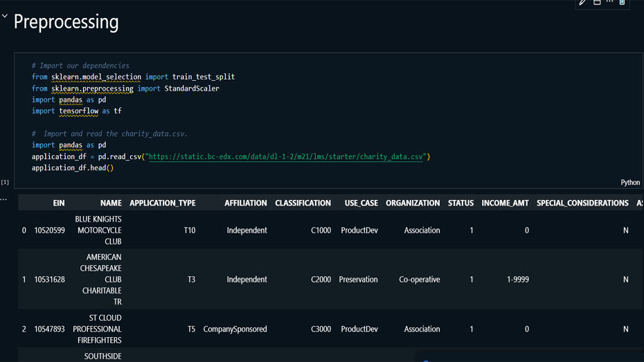The width and height of the screenshot is (644, 362).
Task: Click the EIN column header
Action: coord(59,203)
